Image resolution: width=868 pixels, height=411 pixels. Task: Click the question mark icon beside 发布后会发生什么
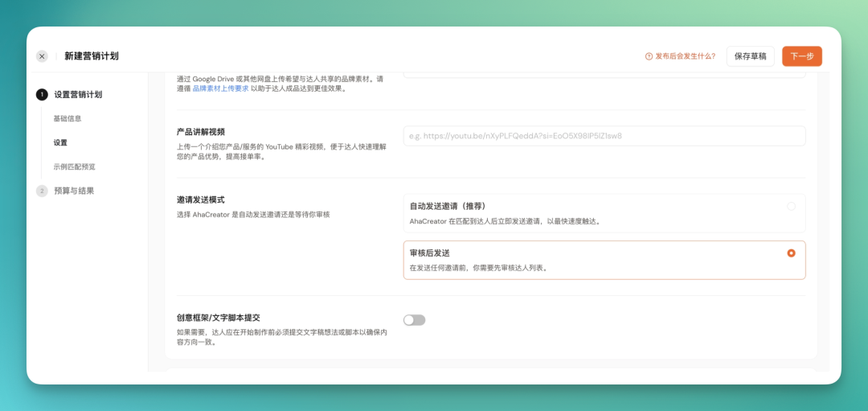(x=649, y=56)
